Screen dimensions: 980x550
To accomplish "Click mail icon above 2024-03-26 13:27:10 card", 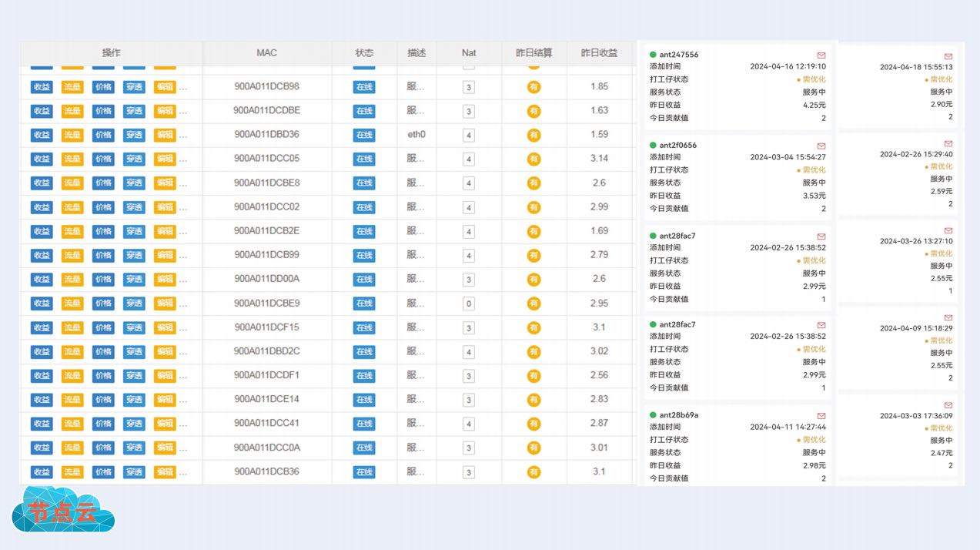I will coord(948,230).
